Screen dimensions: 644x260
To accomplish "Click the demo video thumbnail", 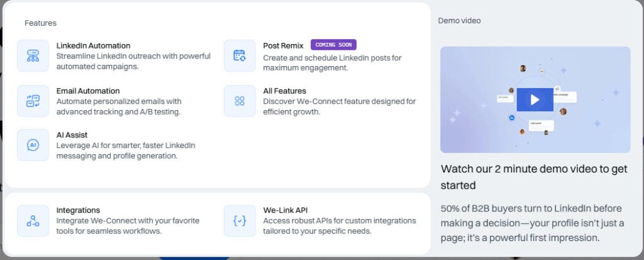I will 535,99.
